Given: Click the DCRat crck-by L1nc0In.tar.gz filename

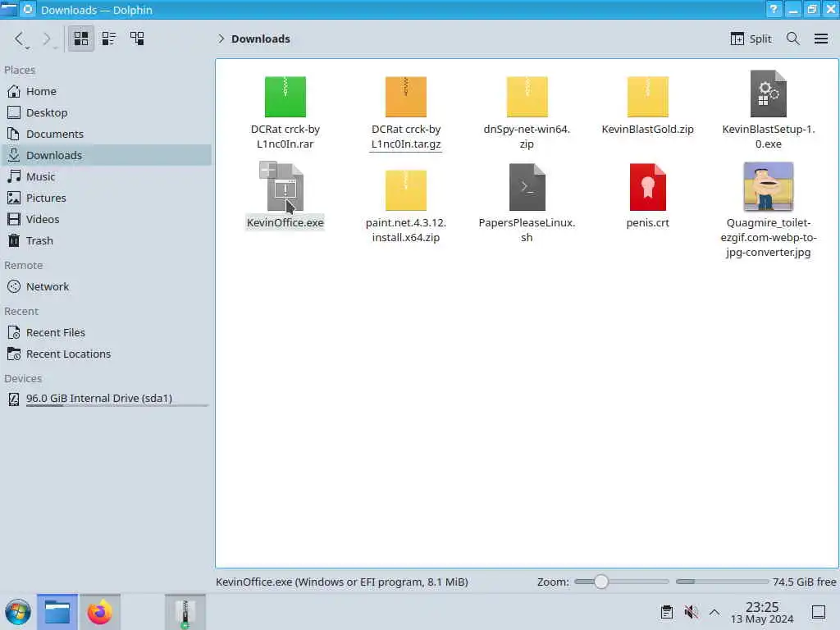Looking at the screenshot, I should [405, 137].
